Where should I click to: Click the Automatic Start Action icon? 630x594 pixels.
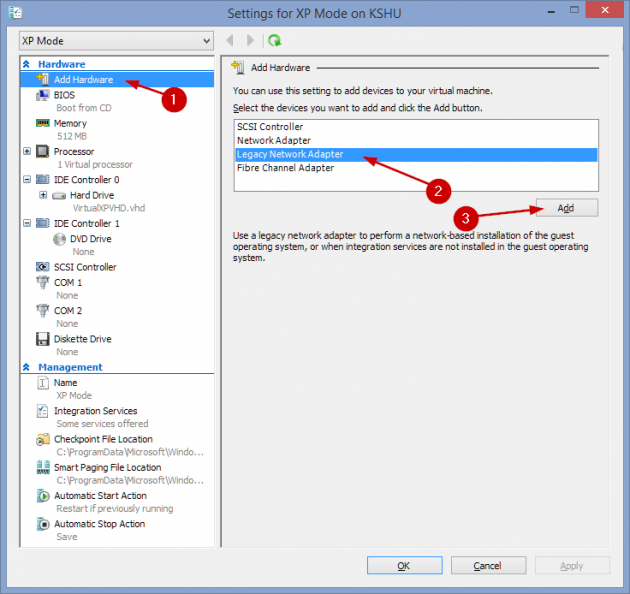(x=43, y=496)
